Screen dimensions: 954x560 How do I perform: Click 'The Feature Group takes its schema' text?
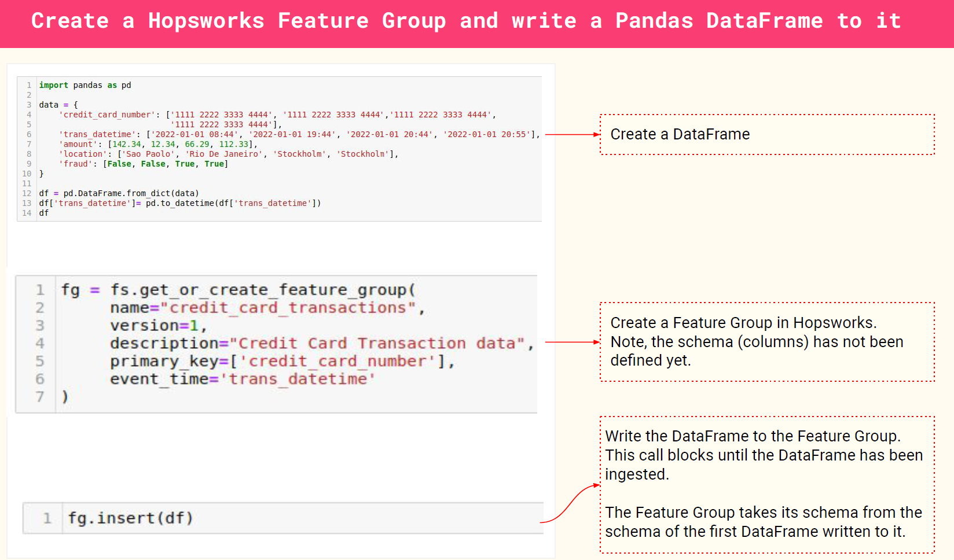click(x=764, y=513)
